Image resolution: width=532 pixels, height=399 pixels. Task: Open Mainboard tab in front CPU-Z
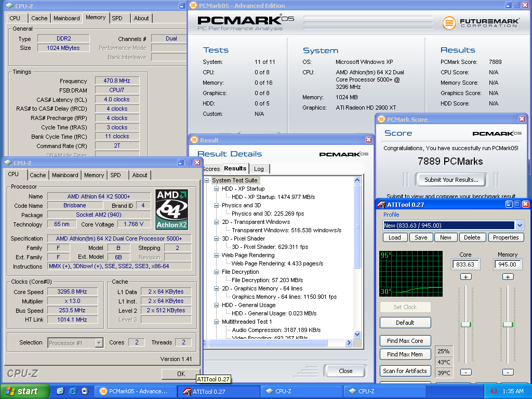[x=65, y=175]
